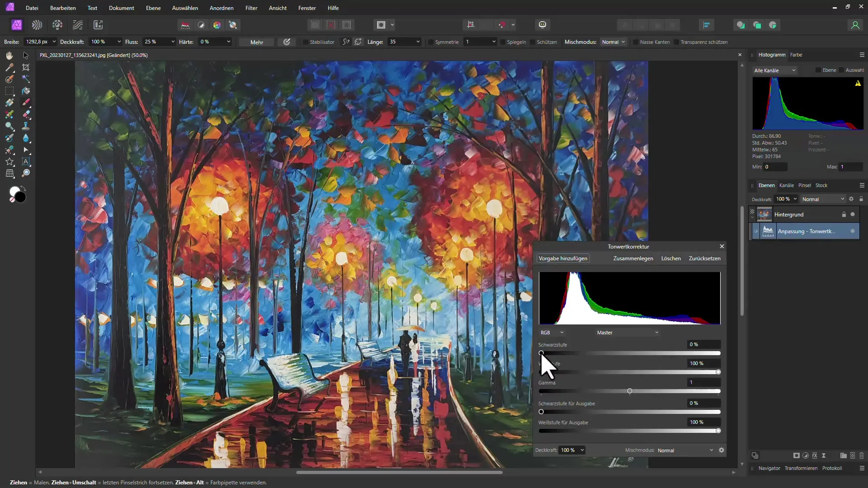The width and height of the screenshot is (868, 488).
Task: Select the Frame Text tool
Action: [26, 161]
